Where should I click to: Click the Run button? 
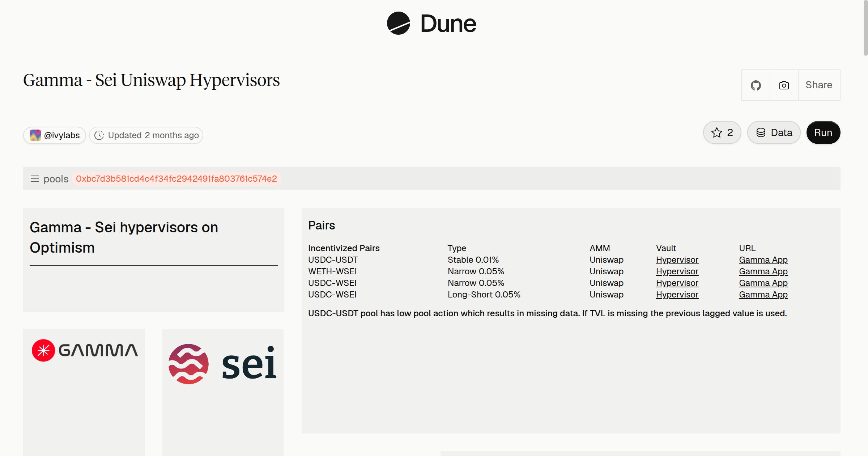pyautogui.click(x=823, y=132)
